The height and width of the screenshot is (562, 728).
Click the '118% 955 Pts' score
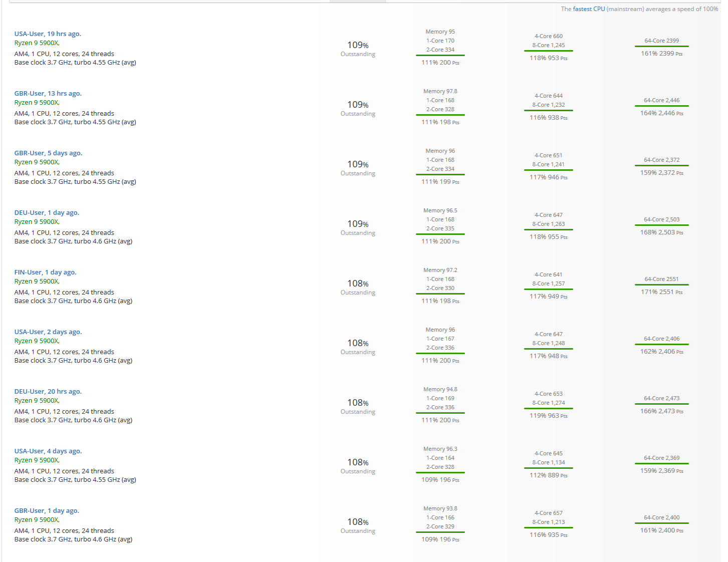click(x=549, y=237)
